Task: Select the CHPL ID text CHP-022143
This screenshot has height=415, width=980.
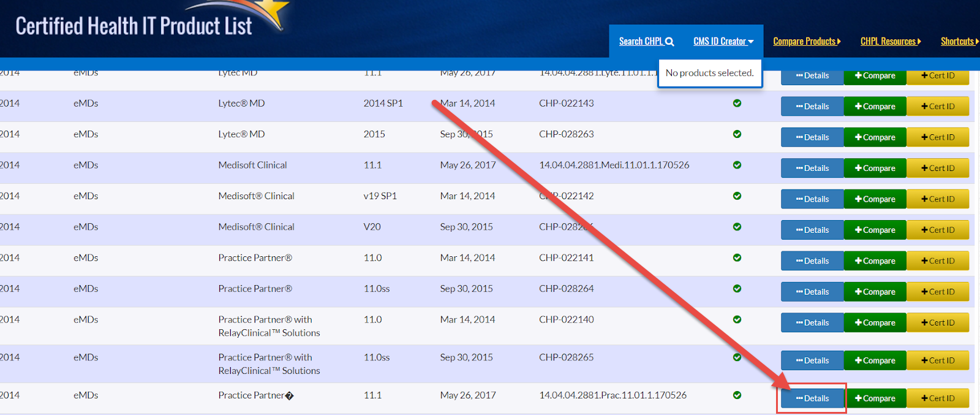Action: (x=567, y=103)
